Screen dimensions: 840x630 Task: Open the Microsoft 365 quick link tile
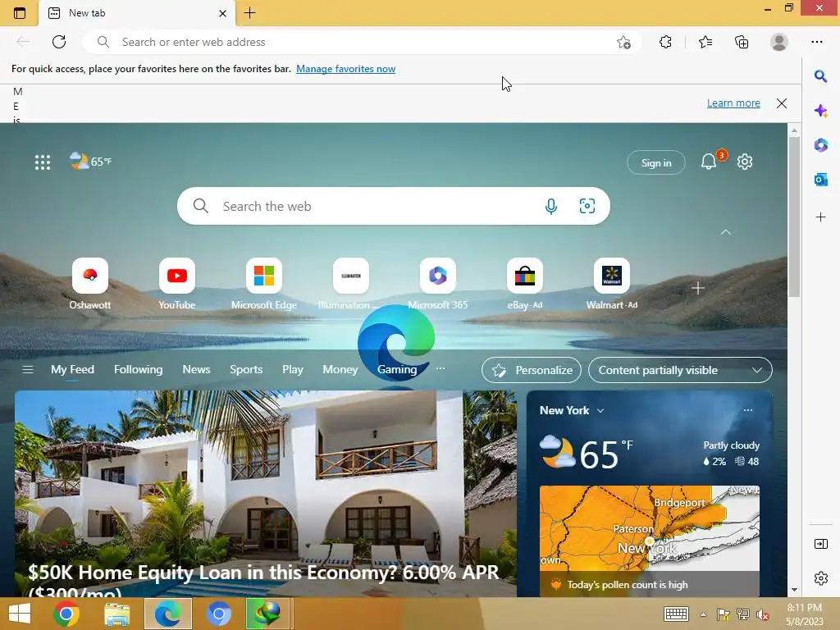click(438, 284)
